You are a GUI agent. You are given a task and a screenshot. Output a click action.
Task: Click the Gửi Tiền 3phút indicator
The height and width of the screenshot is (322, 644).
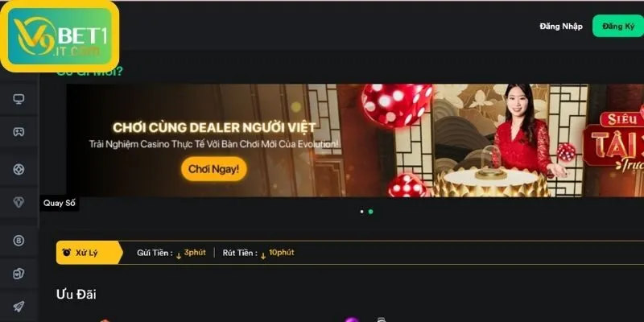(171, 253)
